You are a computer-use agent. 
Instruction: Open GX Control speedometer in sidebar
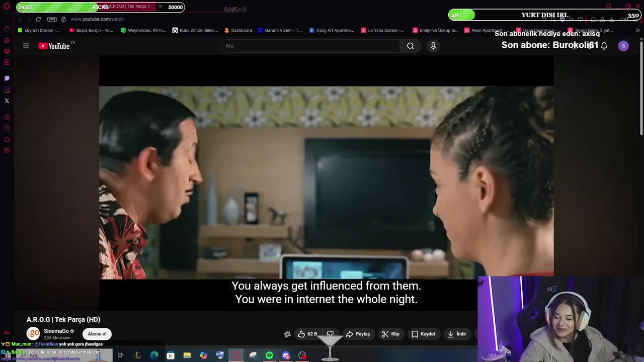coord(7,29)
